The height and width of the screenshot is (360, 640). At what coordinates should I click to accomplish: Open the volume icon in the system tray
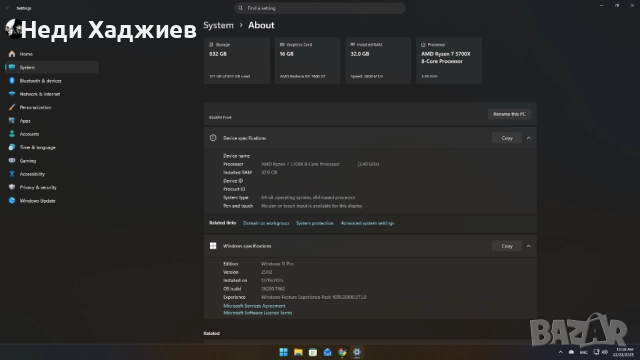point(604,352)
